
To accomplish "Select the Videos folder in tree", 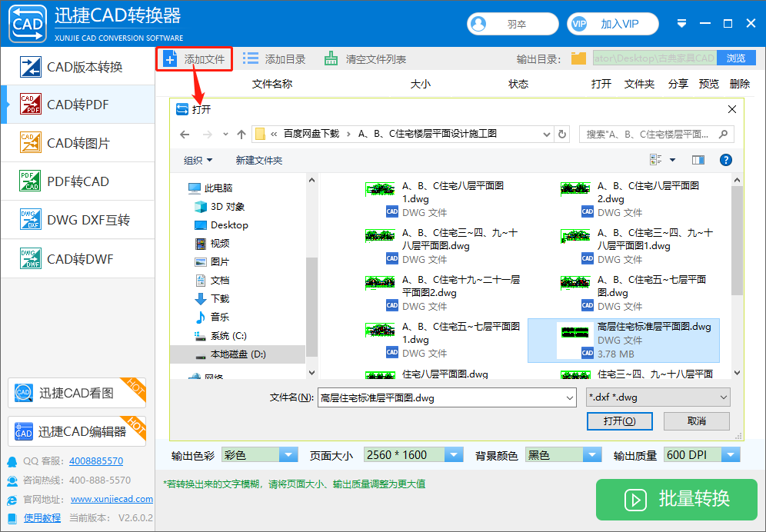I will [212, 243].
